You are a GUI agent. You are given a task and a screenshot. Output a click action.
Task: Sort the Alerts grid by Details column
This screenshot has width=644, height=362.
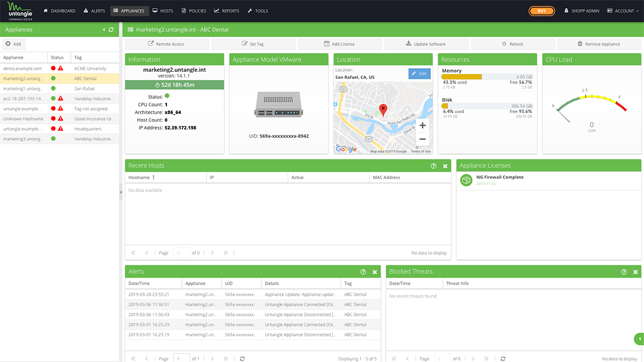[x=301, y=283]
